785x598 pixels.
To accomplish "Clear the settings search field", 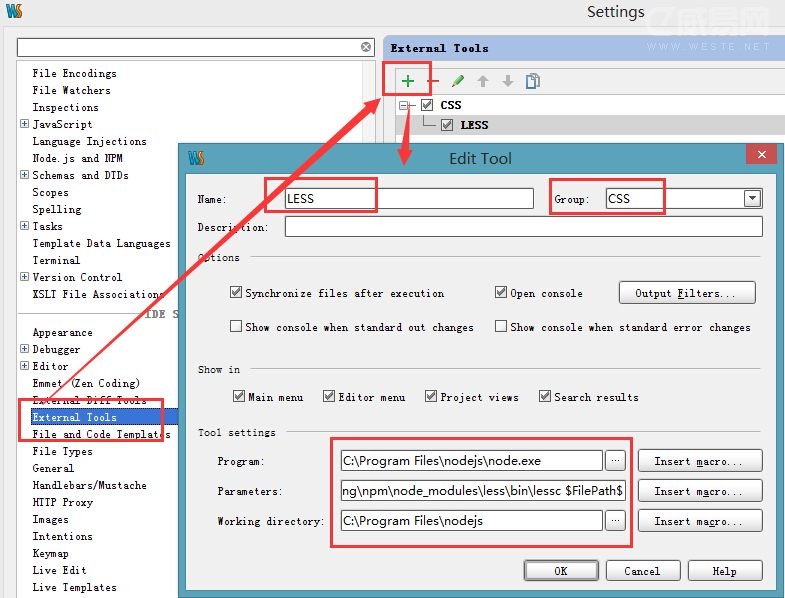I will 366,47.
